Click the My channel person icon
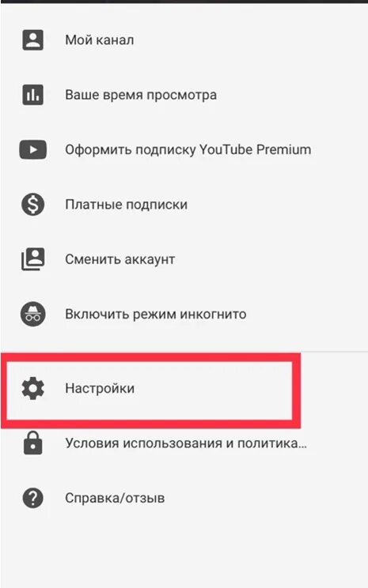368x588 pixels. (x=33, y=40)
